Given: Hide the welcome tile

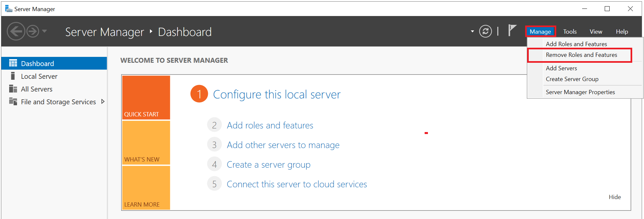Looking at the screenshot, I should pos(615,197).
